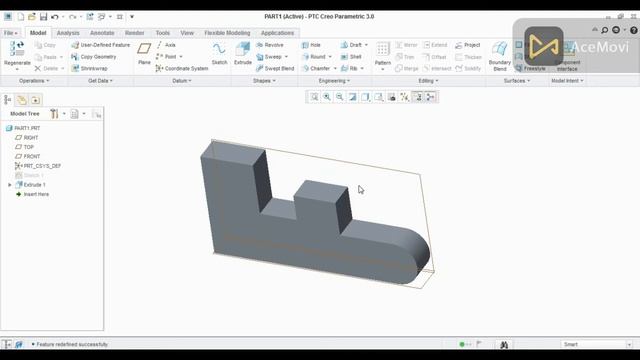Select PART1.PRT root node
The height and width of the screenshot is (360, 640).
point(23,128)
